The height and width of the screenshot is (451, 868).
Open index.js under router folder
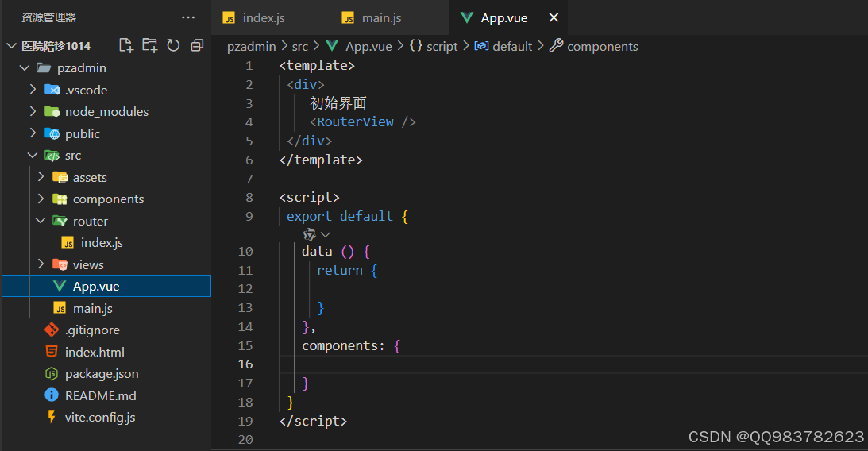point(102,242)
